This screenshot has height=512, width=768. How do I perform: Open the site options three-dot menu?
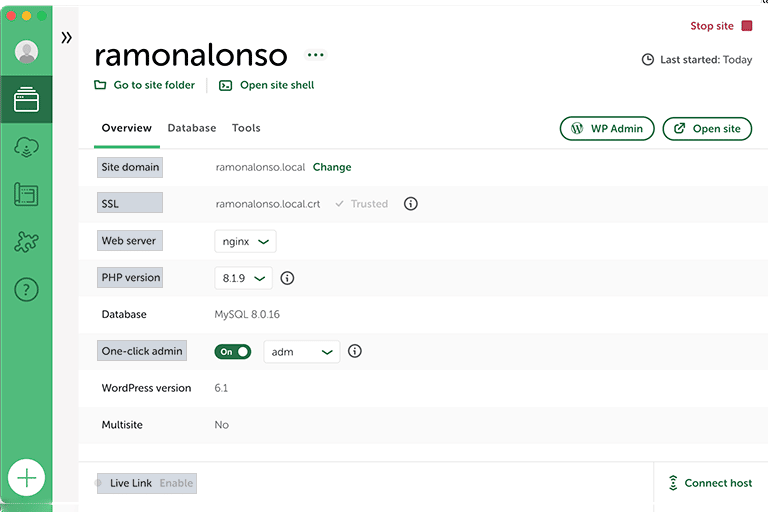[x=315, y=54]
